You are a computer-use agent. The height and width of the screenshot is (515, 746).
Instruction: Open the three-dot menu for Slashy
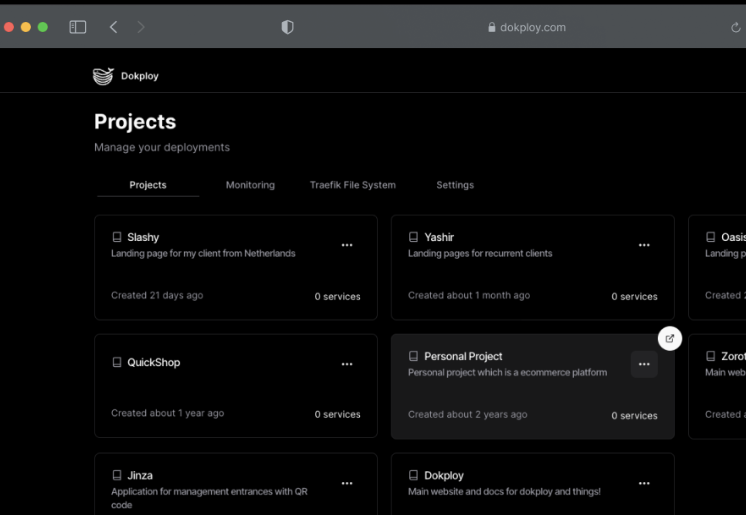coord(347,245)
